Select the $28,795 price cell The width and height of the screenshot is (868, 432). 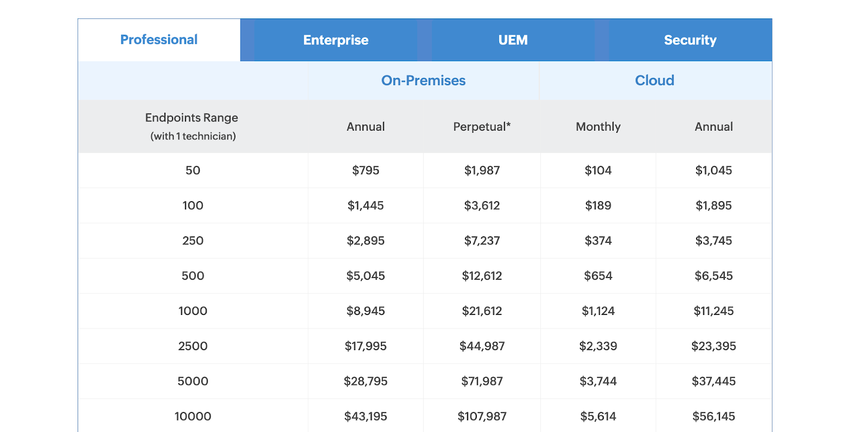click(366, 381)
